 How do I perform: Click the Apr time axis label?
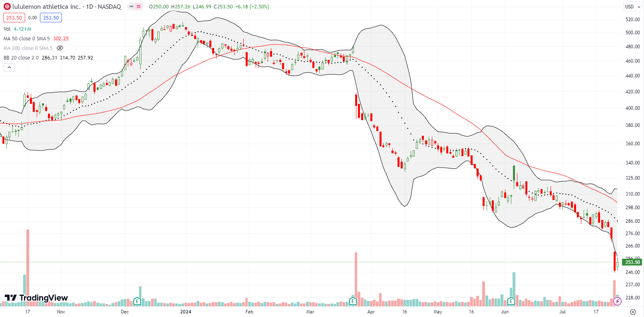pyautogui.click(x=371, y=311)
